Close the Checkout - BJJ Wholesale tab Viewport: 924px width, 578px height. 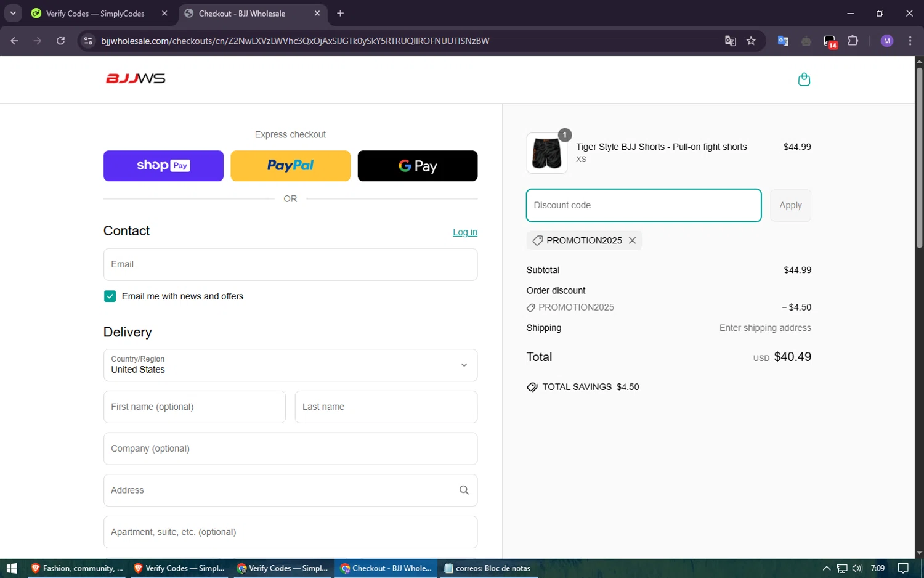(x=317, y=14)
